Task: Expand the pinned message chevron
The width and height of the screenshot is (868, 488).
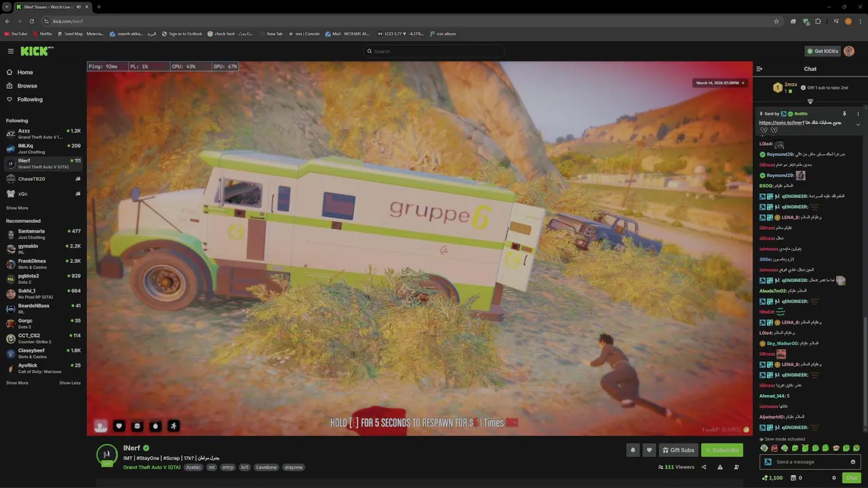Action: [858, 125]
